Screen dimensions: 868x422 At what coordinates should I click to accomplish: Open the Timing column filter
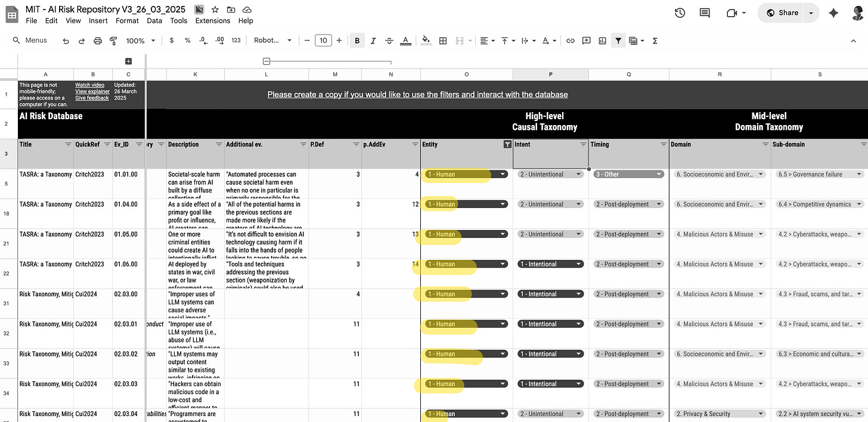pyautogui.click(x=664, y=144)
